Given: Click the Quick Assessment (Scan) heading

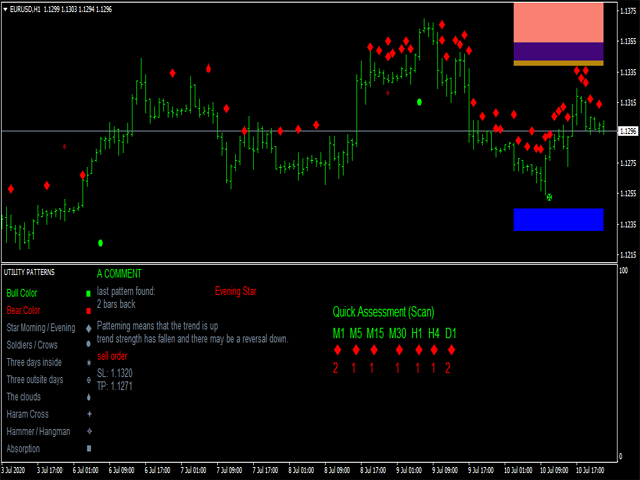Looking at the screenshot, I should click(x=383, y=312).
